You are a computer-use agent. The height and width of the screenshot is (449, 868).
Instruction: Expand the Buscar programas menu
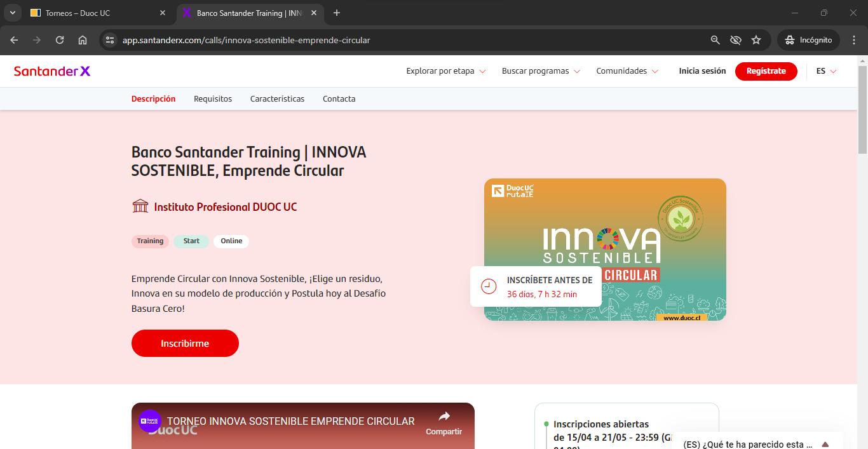tap(541, 71)
